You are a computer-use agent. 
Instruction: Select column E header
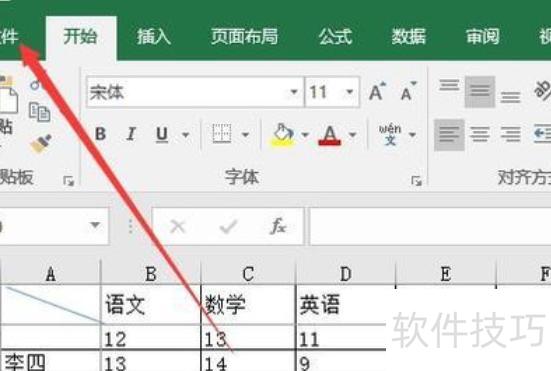(x=446, y=274)
